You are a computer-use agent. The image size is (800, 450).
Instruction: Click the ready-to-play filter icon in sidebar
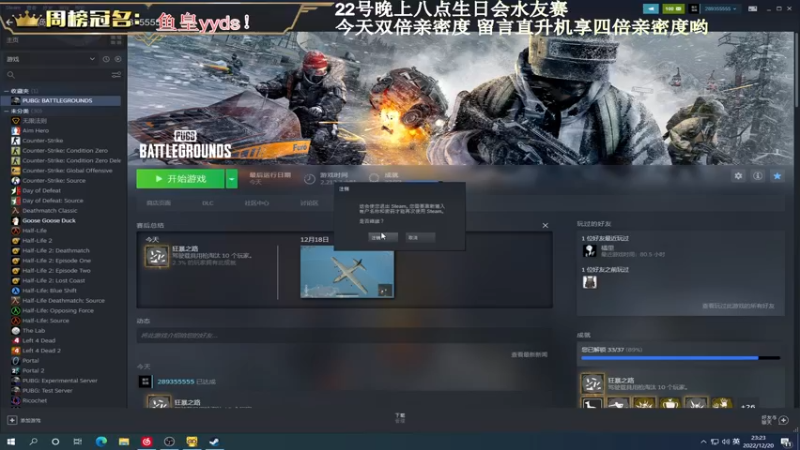click(118, 59)
